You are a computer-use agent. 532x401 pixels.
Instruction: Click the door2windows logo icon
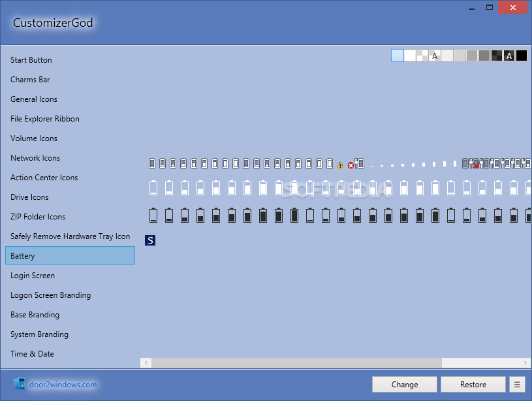point(20,383)
